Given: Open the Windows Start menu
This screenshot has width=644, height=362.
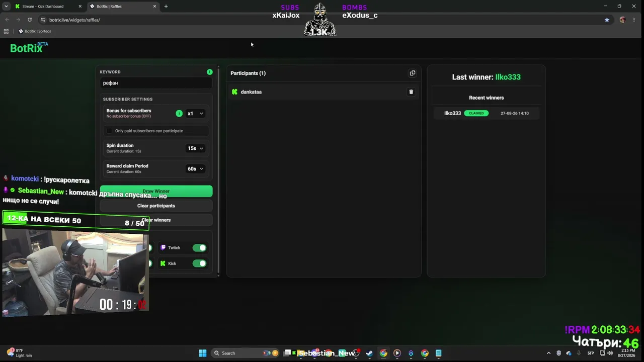Looking at the screenshot, I should pyautogui.click(x=203, y=353).
